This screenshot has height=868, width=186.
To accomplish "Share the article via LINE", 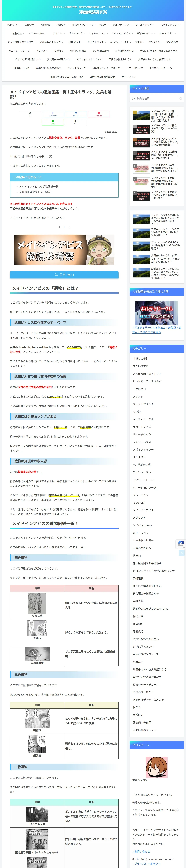I will [53, 122].
